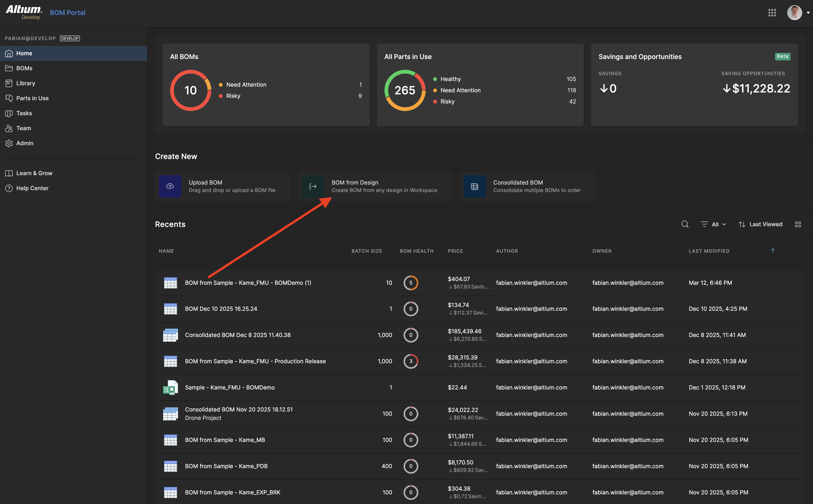This screenshot has height=504, width=813.
Task: Click Drone Project subtitle under Consolidated BOM
Action: (203, 418)
